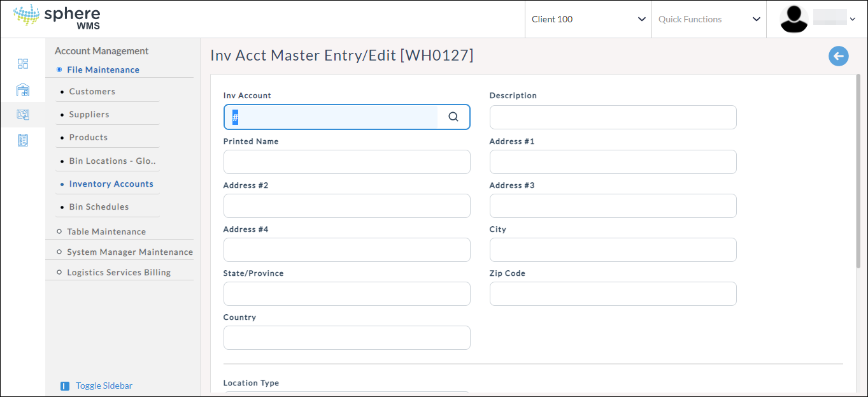Screen dimensions: 868x397
Task: Open the Quick Functions dropdown
Action: click(709, 19)
